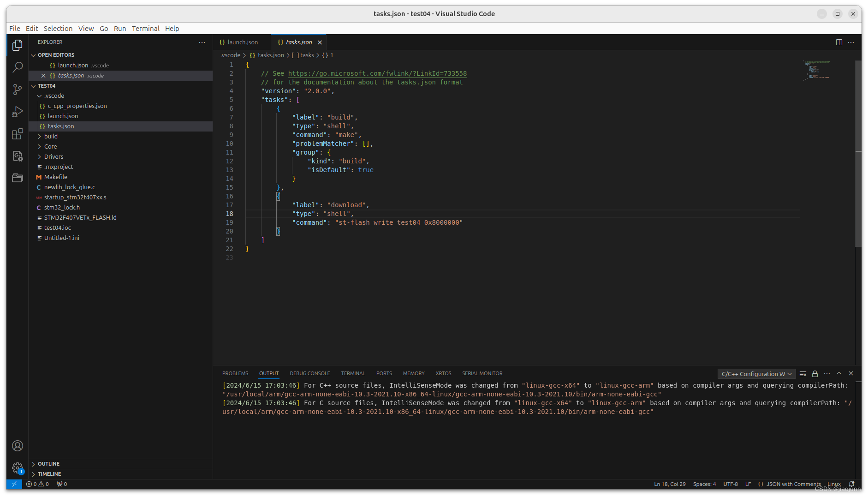Open the STM32 configuration activity bar icon
868x497 pixels.
18,156
